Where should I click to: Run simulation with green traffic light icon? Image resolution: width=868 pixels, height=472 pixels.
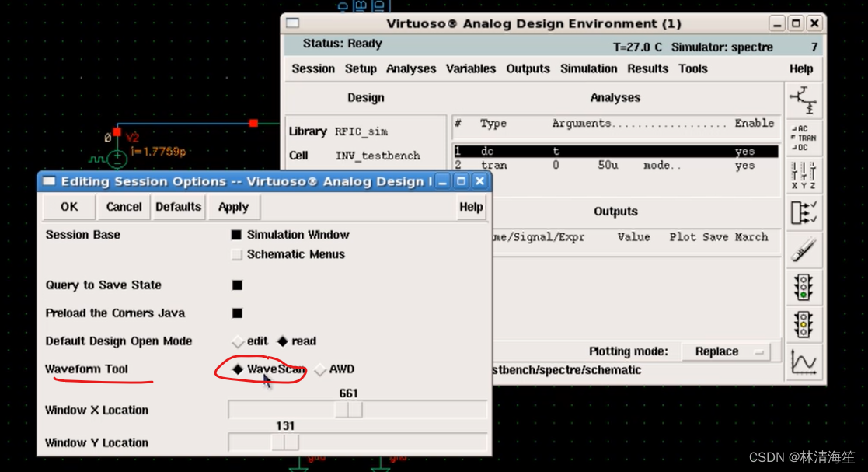pos(804,287)
